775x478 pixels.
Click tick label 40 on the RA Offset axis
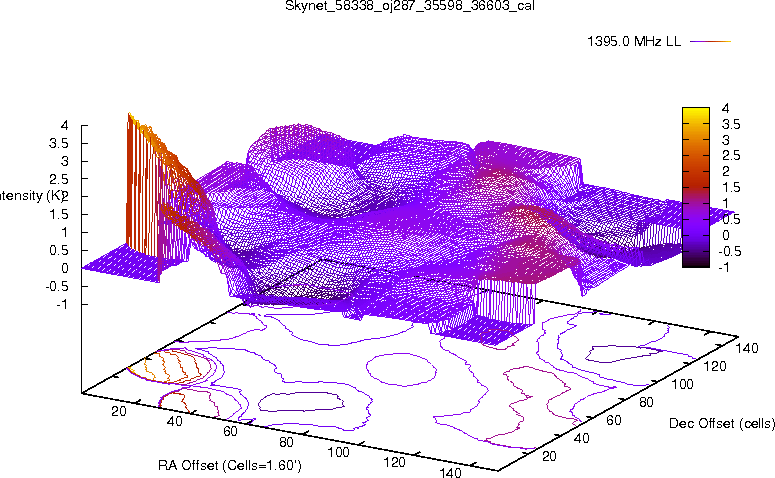click(174, 421)
